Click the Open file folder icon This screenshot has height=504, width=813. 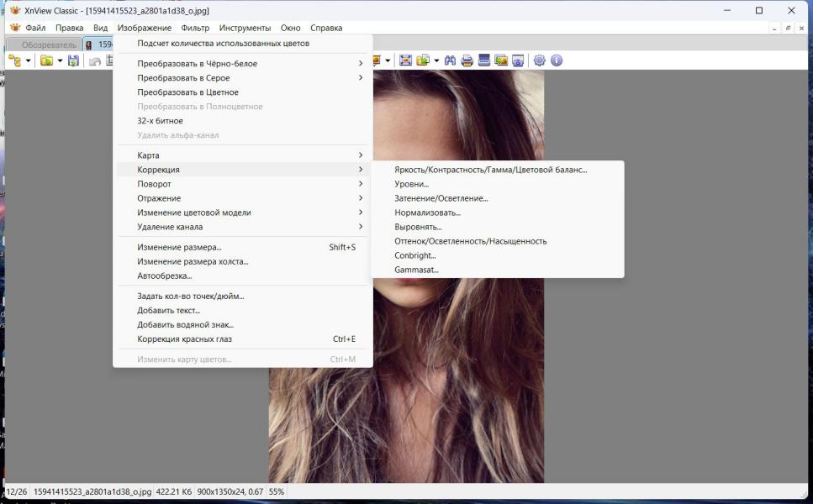[x=46, y=60]
